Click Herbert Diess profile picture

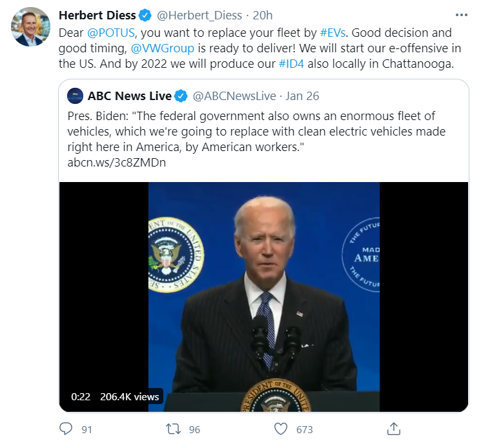click(x=31, y=27)
